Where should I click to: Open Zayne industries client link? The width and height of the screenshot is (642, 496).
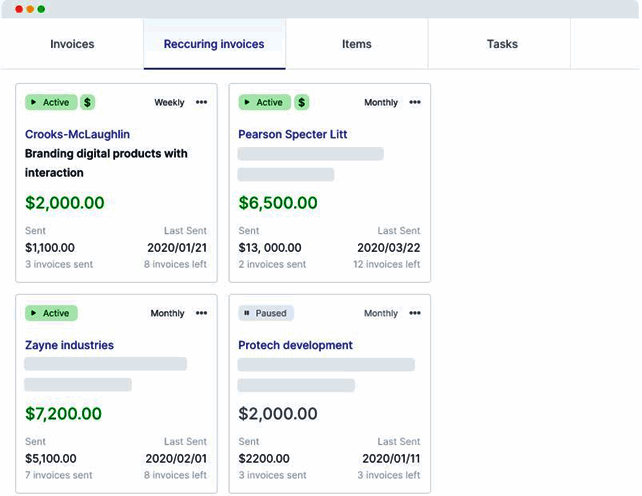(x=69, y=345)
